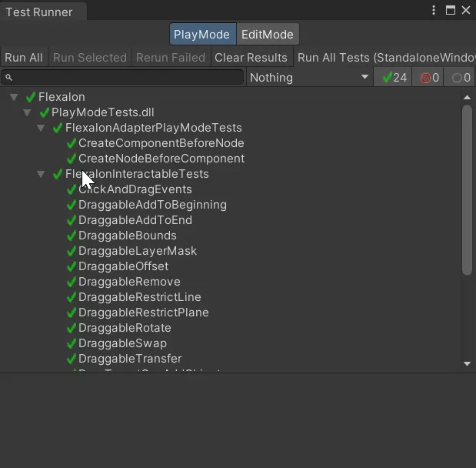Select DraggableRestrictPlane test

click(230, 313)
